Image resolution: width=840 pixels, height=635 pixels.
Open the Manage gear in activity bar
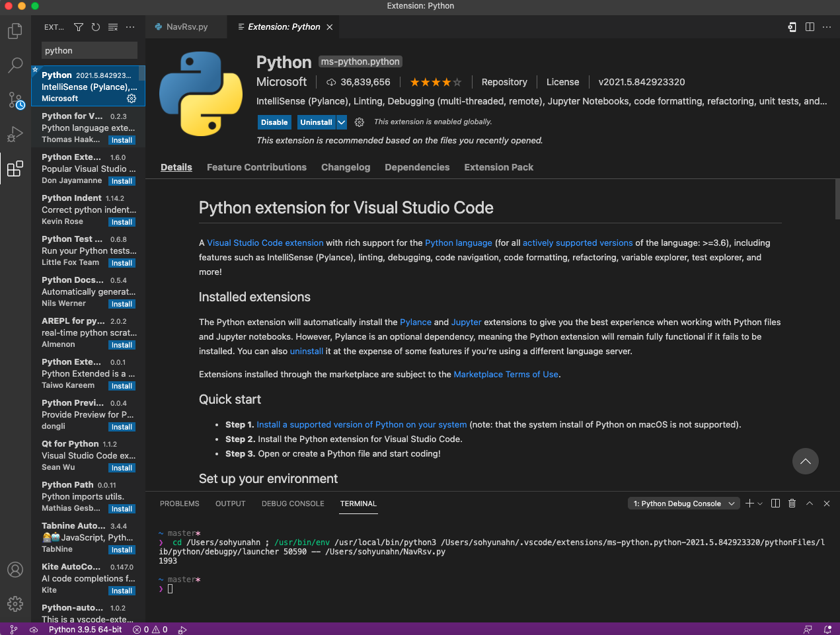(15, 604)
